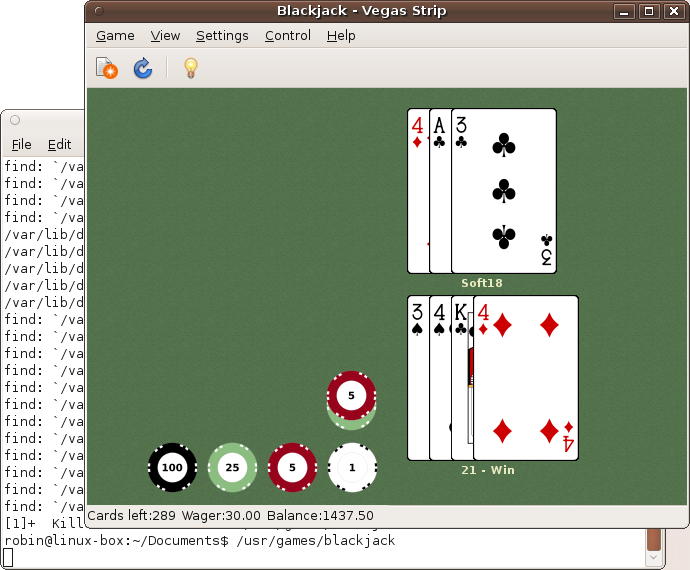Click the player's 4 of diamonds card

[x=526, y=378]
